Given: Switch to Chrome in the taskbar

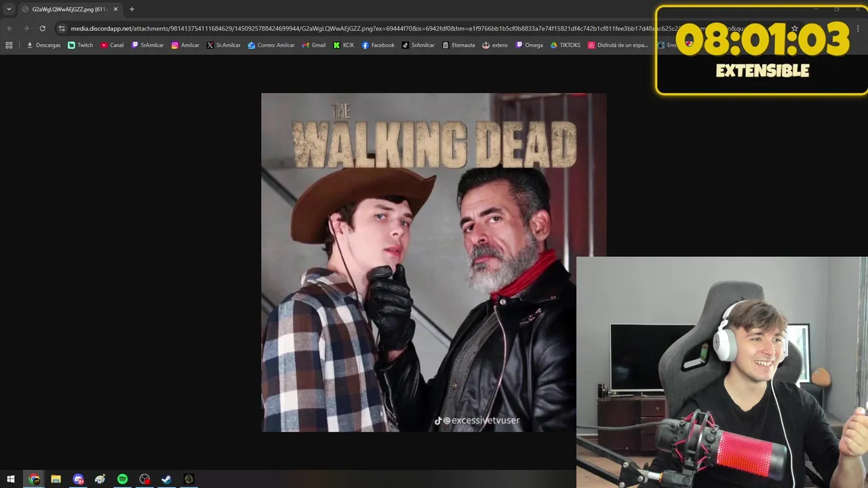Looking at the screenshot, I should 34,479.
